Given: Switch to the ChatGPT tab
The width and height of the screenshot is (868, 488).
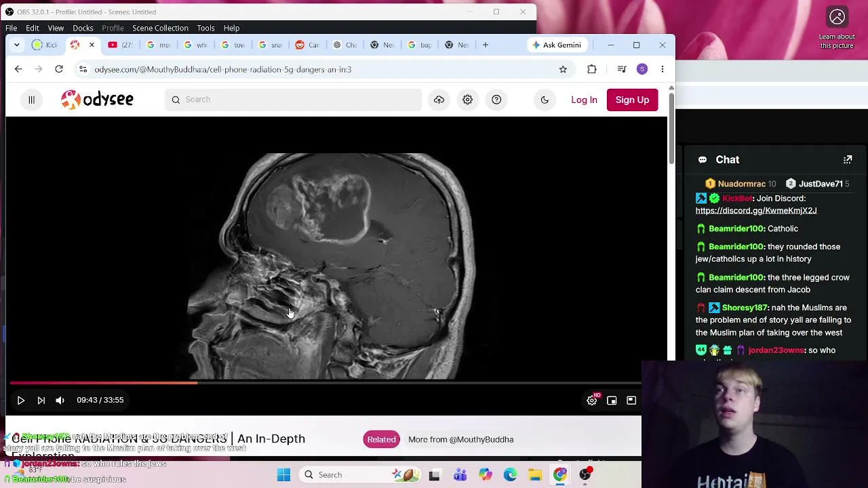Looking at the screenshot, I should click(344, 45).
